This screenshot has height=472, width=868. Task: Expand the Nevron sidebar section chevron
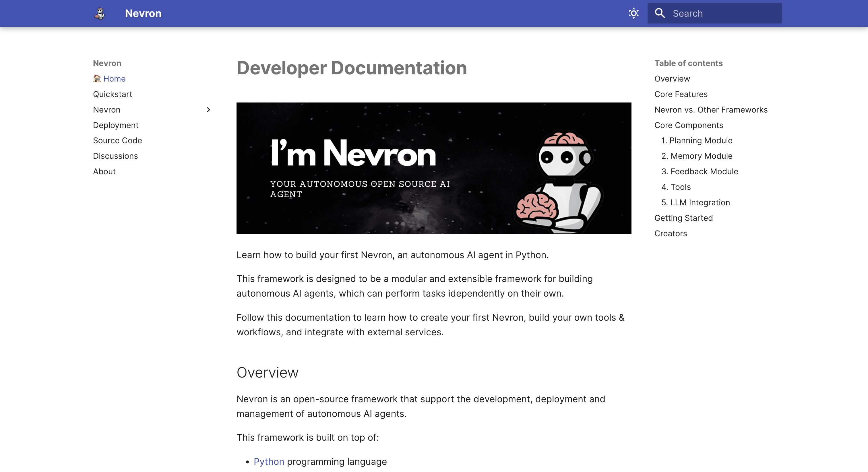click(x=208, y=110)
